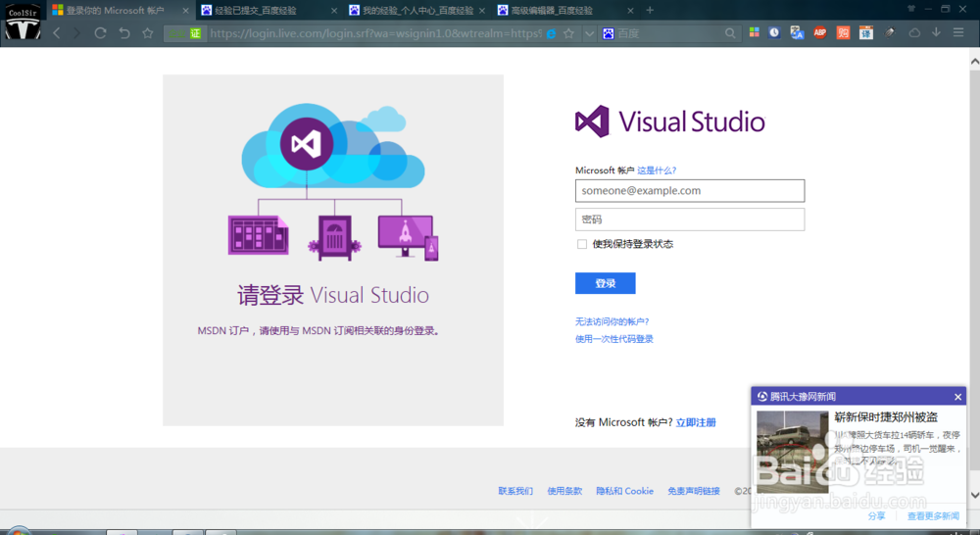Click the URL address bar field
Image resolution: width=980 pixels, height=535 pixels.
pyautogui.click(x=375, y=33)
